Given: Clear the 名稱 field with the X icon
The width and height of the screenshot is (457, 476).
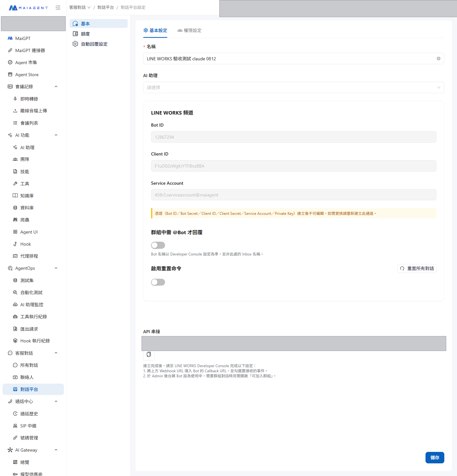Looking at the screenshot, I should click(x=439, y=59).
